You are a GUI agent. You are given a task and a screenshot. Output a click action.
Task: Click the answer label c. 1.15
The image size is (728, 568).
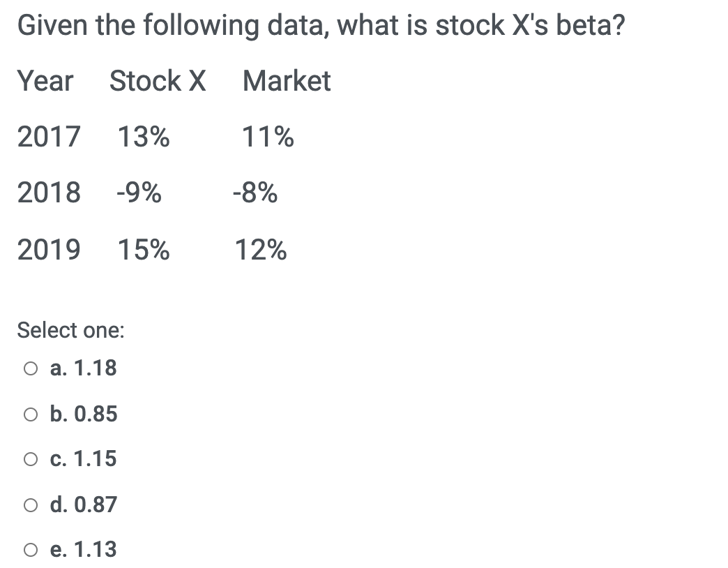[82, 459]
